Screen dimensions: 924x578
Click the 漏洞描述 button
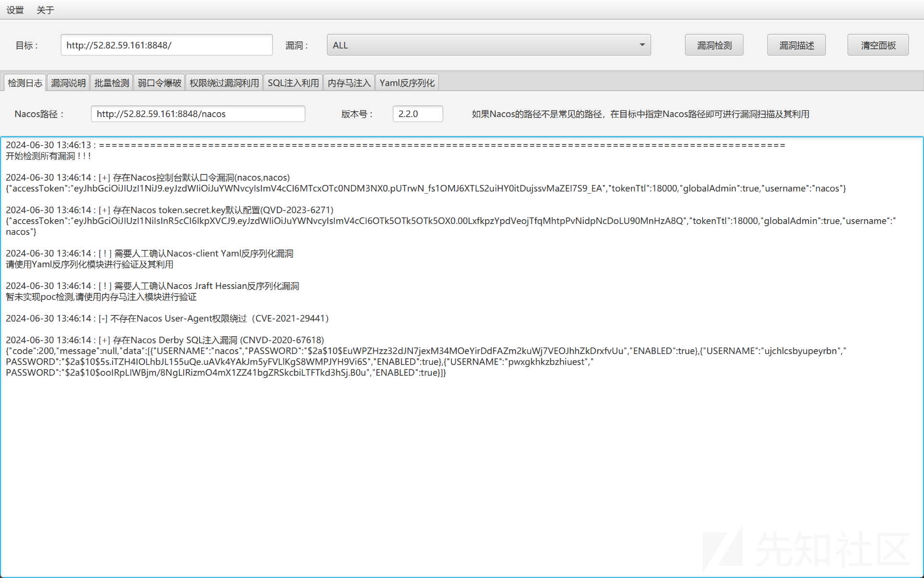point(796,45)
